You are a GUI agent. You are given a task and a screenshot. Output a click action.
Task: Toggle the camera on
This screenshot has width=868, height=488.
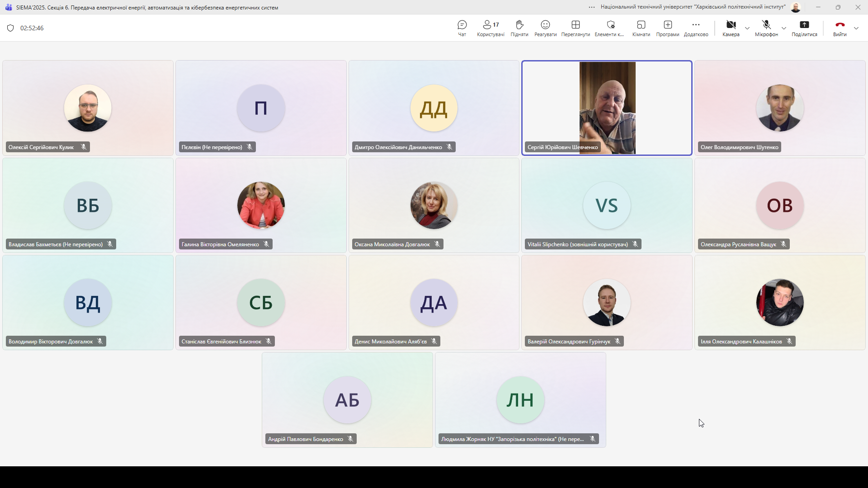pyautogui.click(x=731, y=28)
